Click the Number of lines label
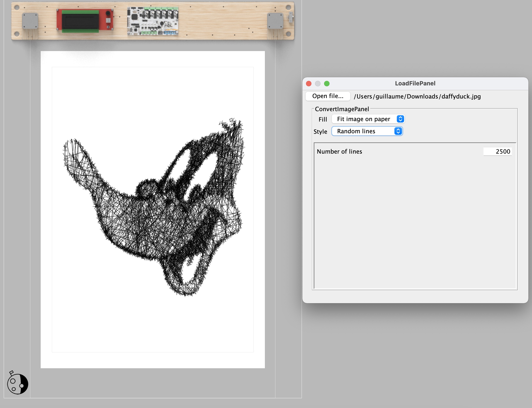Image resolution: width=532 pixels, height=408 pixels. (339, 151)
